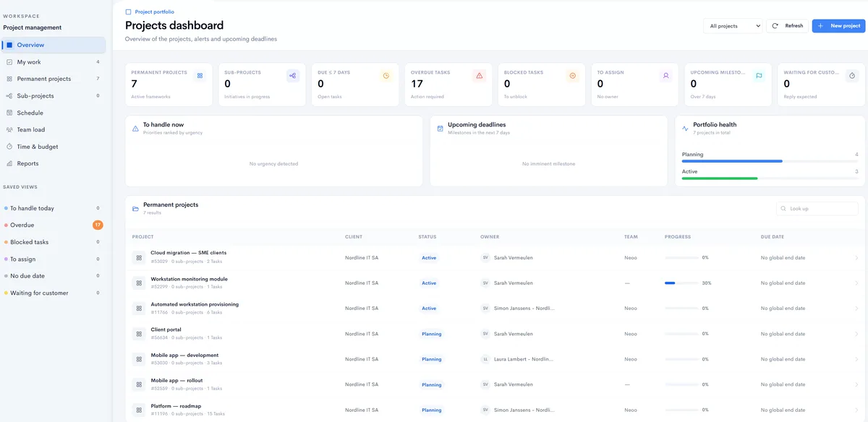Focus the Look up search field
Viewport: 868px width, 422px height.
pos(817,209)
